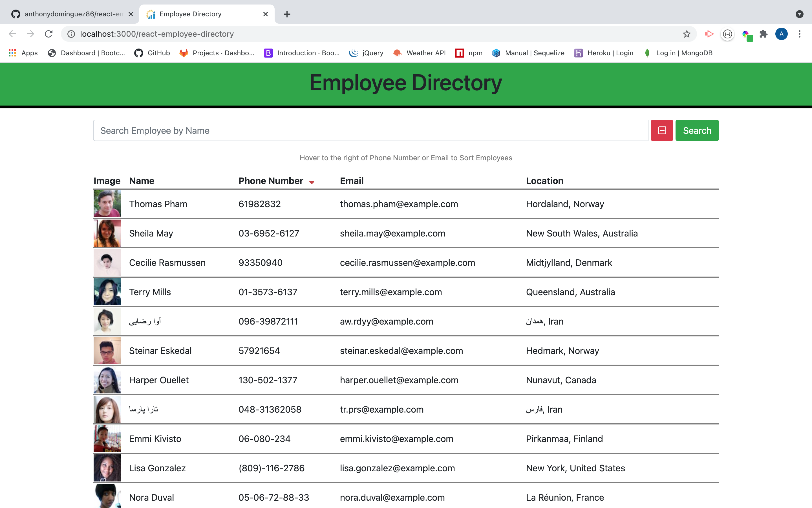
Task: Open Apps bookmark
Action: [x=23, y=53]
